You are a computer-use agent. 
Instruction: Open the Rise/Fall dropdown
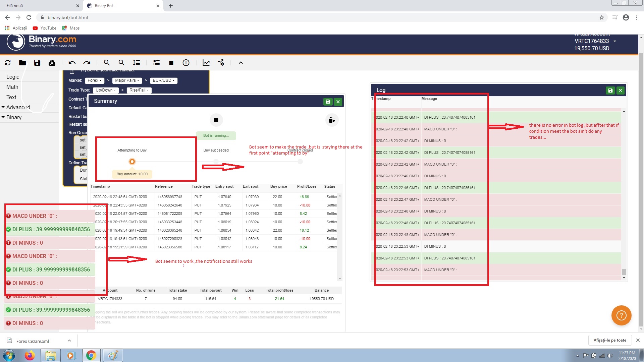click(x=139, y=90)
